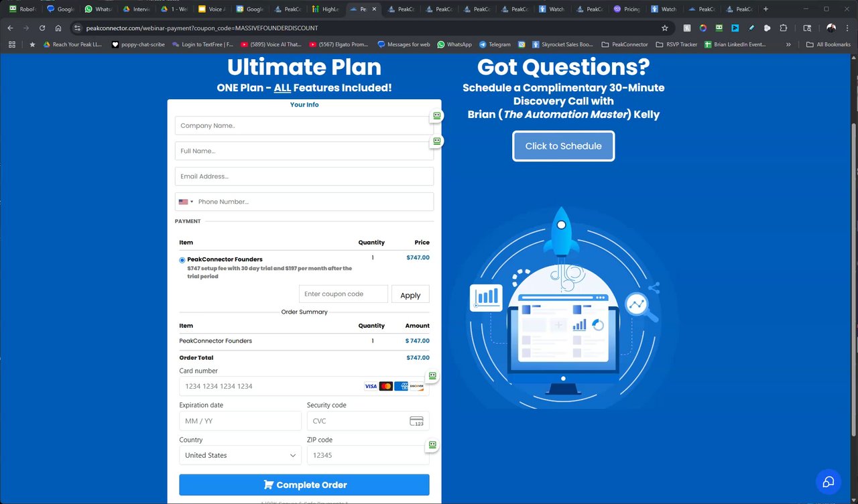Show hidden bookmarks with the double chevron
This screenshot has width=858, height=504.
pyautogui.click(x=788, y=44)
